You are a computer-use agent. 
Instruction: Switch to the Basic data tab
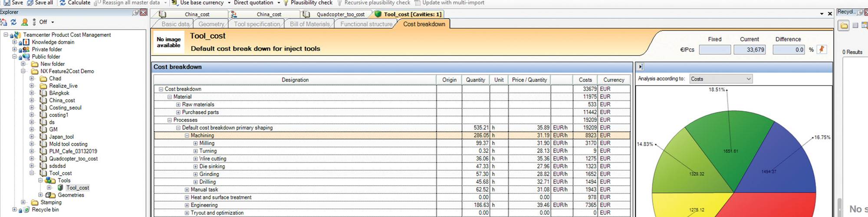175,24
